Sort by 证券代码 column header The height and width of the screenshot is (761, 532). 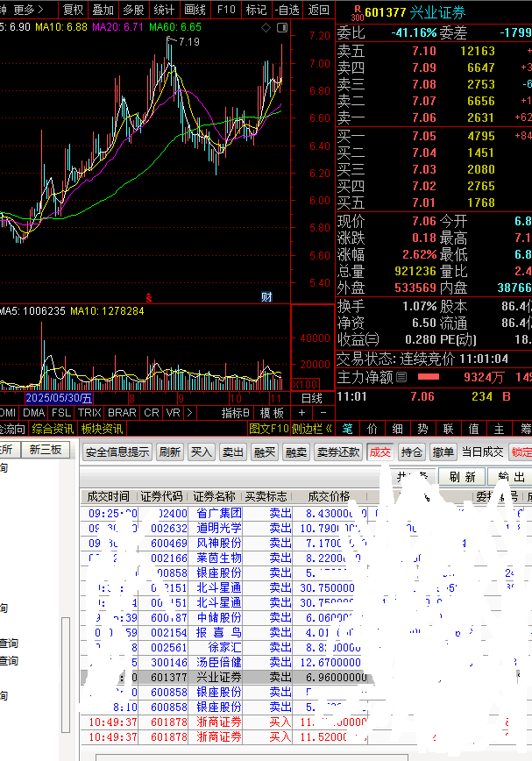pyautogui.click(x=162, y=496)
